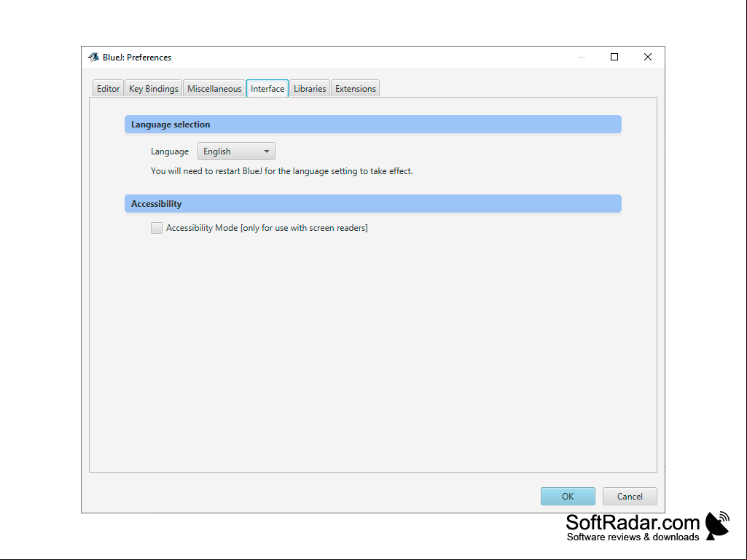Screen dimensions: 747x560
Task: Click the Language label
Action: pos(170,151)
